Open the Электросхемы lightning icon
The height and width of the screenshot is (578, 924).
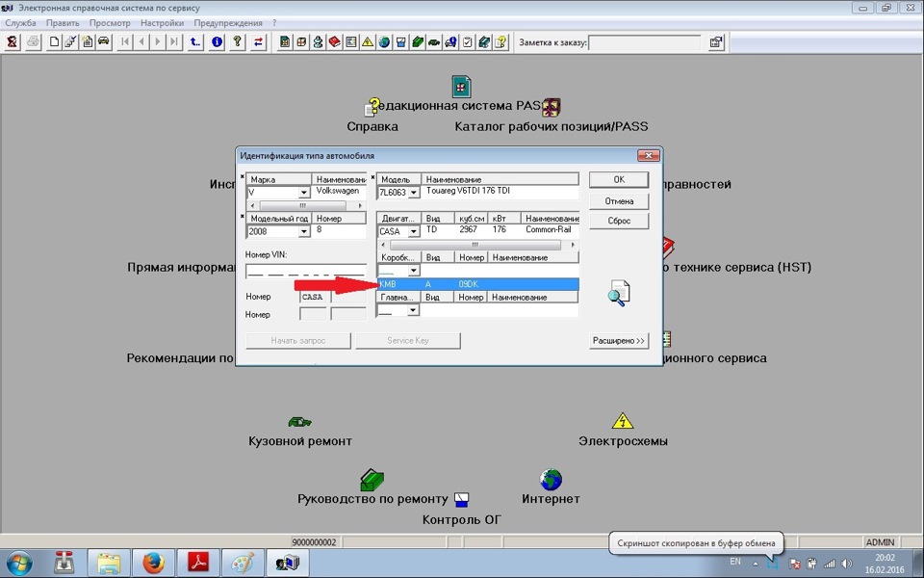pos(623,421)
